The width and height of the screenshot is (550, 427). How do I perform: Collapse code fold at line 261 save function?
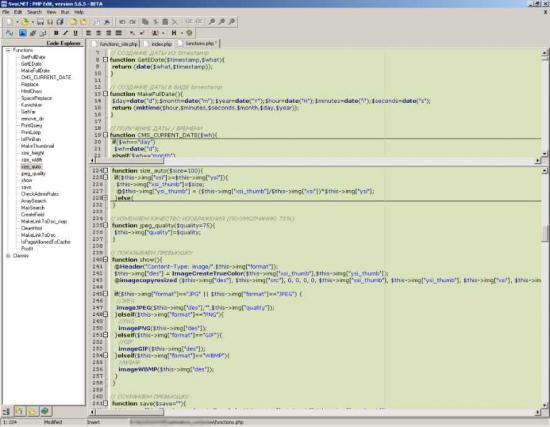105,403
